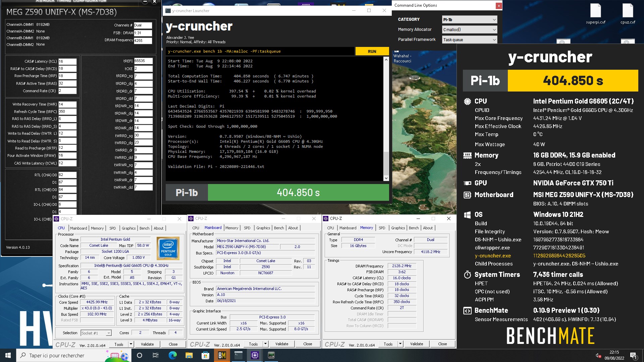Select Memory tab in CPU-Z Mainboard window
Viewport: 644px width, 362px height.
[x=232, y=228]
